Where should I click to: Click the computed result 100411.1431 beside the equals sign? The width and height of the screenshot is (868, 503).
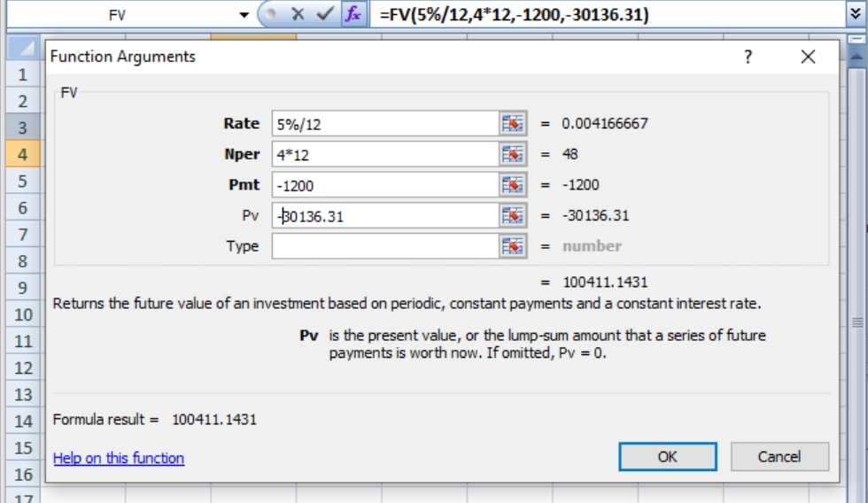click(605, 282)
